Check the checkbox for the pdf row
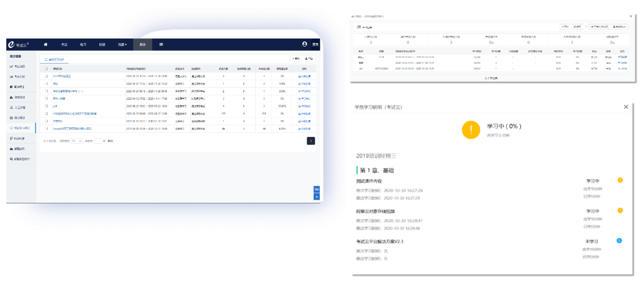The height and width of the screenshot is (285, 644). pyautogui.click(x=47, y=106)
